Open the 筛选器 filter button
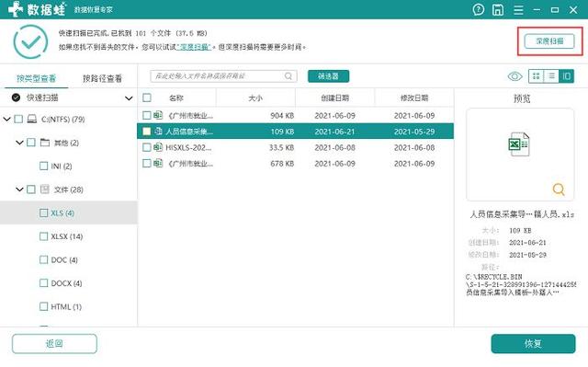Image resolution: width=588 pixels, height=367 pixels. tap(329, 76)
